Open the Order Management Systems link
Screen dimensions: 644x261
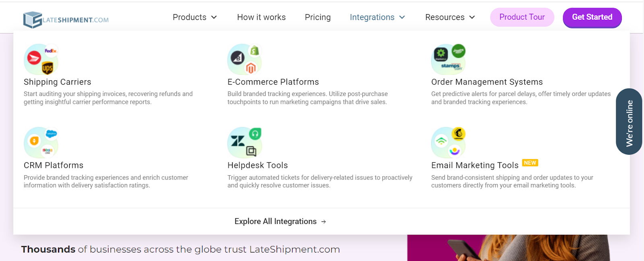point(487,82)
